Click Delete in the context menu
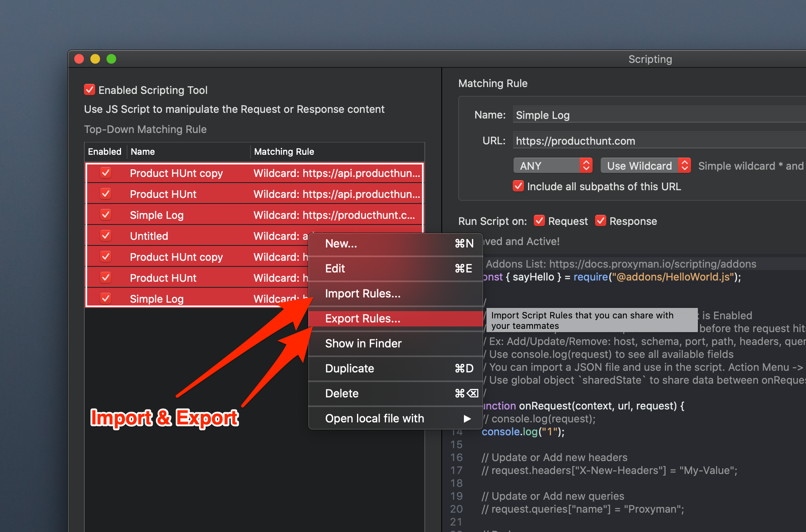806x532 pixels. (x=342, y=394)
